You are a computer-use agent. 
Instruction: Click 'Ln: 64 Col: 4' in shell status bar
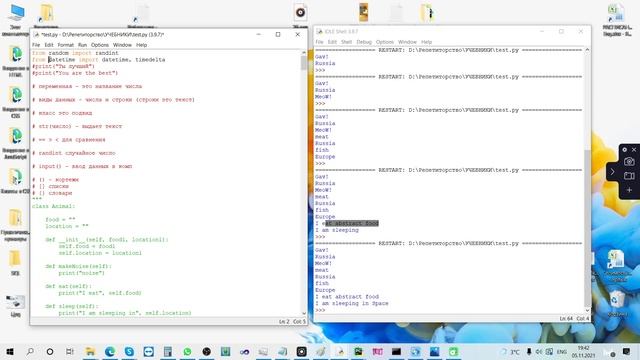click(x=574, y=318)
